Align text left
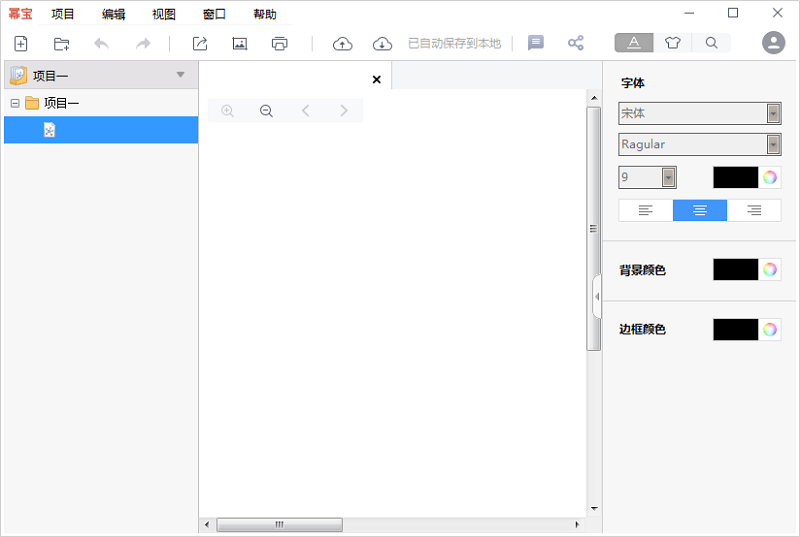 [x=645, y=210]
